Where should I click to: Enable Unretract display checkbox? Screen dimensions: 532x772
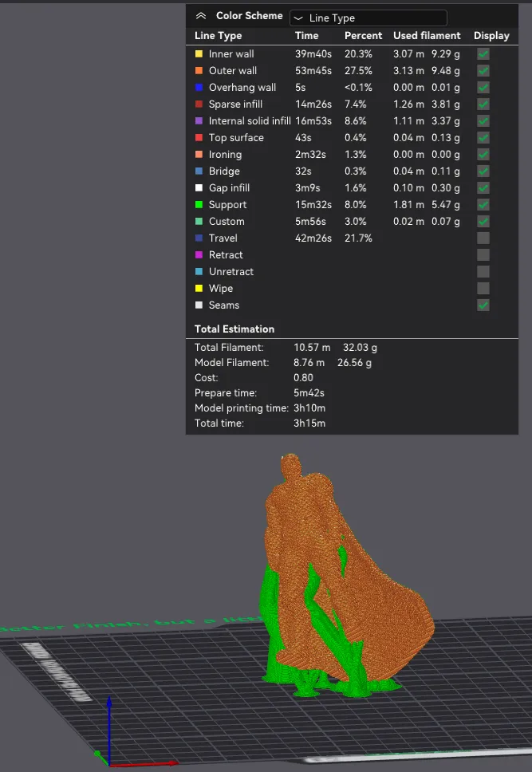point(483,272)
